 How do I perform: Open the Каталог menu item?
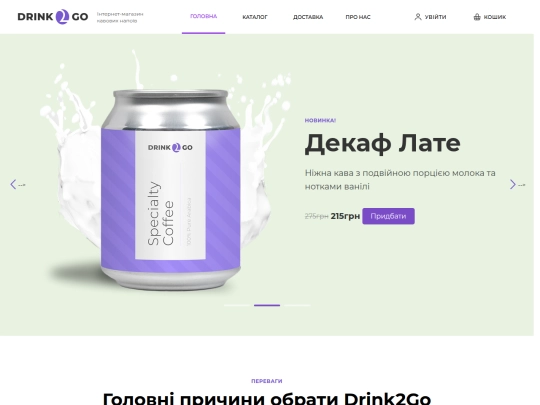click(255, 17)
